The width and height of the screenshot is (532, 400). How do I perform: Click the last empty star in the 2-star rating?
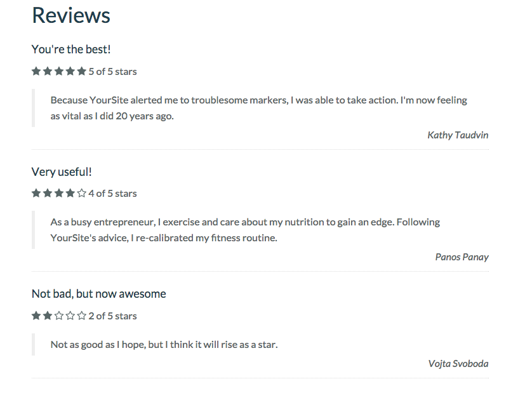[81, 316]
